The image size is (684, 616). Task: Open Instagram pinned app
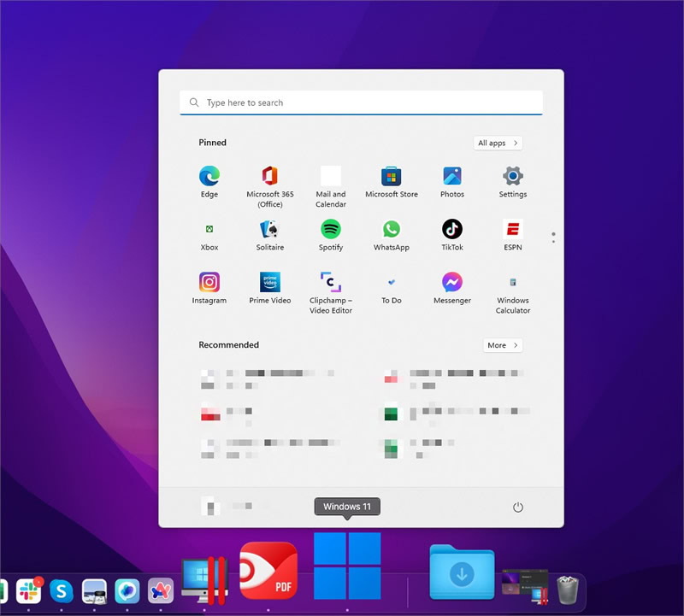209,282
